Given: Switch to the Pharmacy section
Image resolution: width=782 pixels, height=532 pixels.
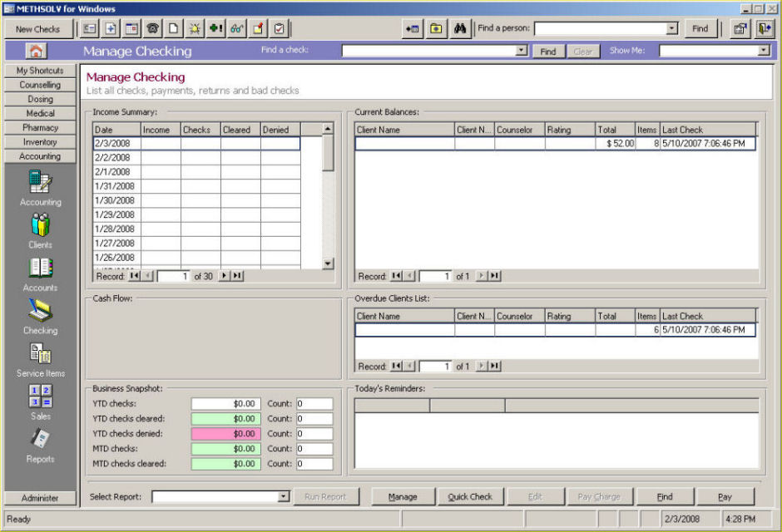Looking at the screenshot, I should [x=40, y=127].
